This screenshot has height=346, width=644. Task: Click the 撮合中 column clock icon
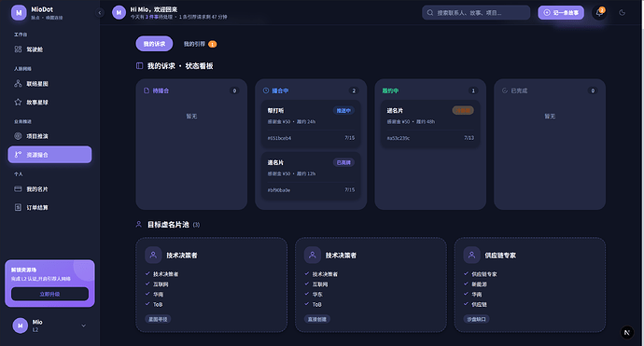point(266,90)
